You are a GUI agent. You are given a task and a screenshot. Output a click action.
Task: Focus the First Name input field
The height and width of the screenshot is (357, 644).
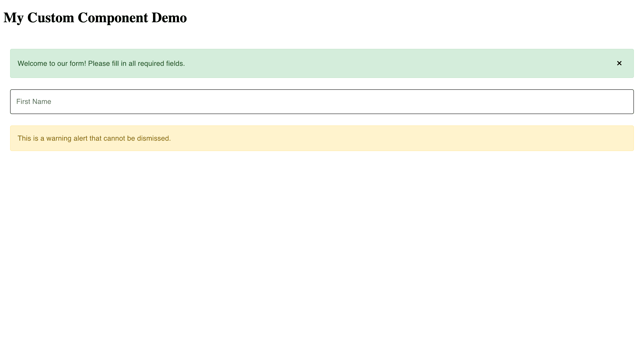[322, 101]
